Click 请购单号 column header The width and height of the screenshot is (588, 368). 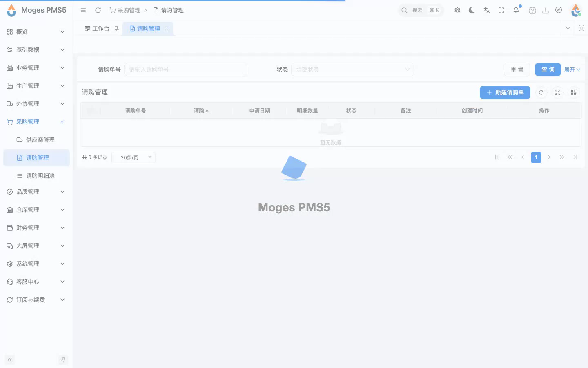pos(136,110)
